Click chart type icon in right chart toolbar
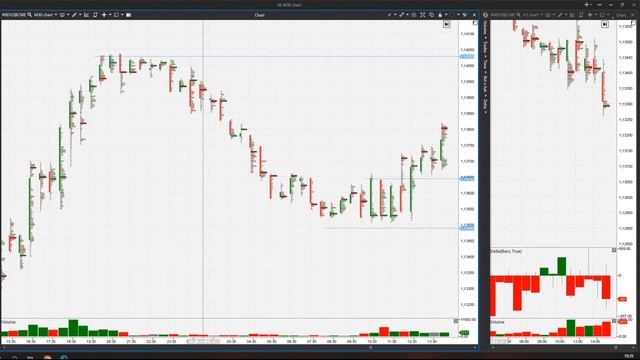The image size is (640, 360). (571, 15)
